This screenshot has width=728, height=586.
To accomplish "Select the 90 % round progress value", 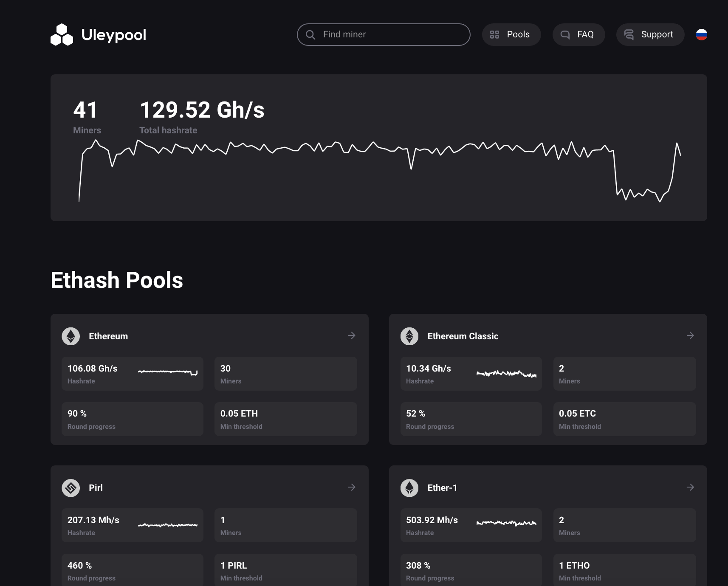I will [77, 414].
